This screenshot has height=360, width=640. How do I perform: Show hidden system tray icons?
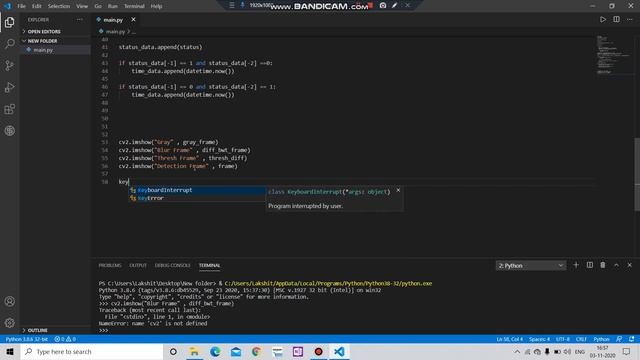(x=517, y=351)
